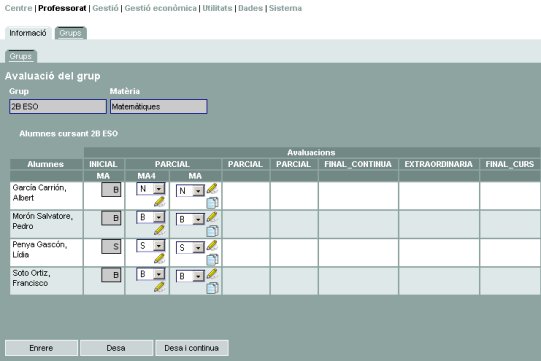This screenshot has height=361, width=541.
Task: Open the notes document icon for Penya Gascón
Action: (212, 260)
